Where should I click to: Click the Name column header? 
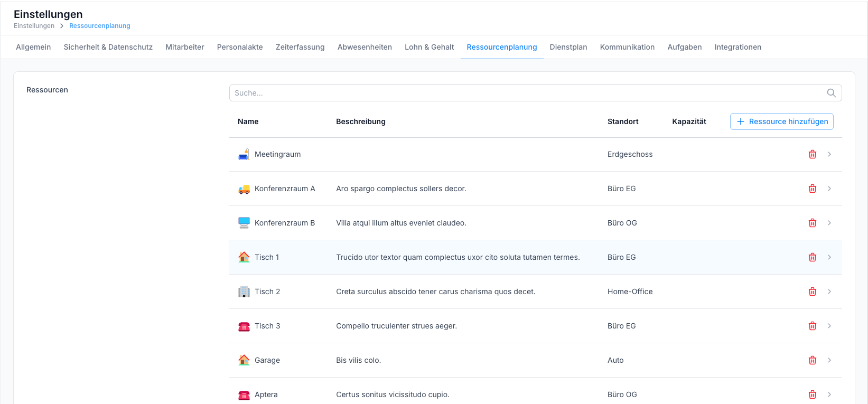(x=248, y=121)
